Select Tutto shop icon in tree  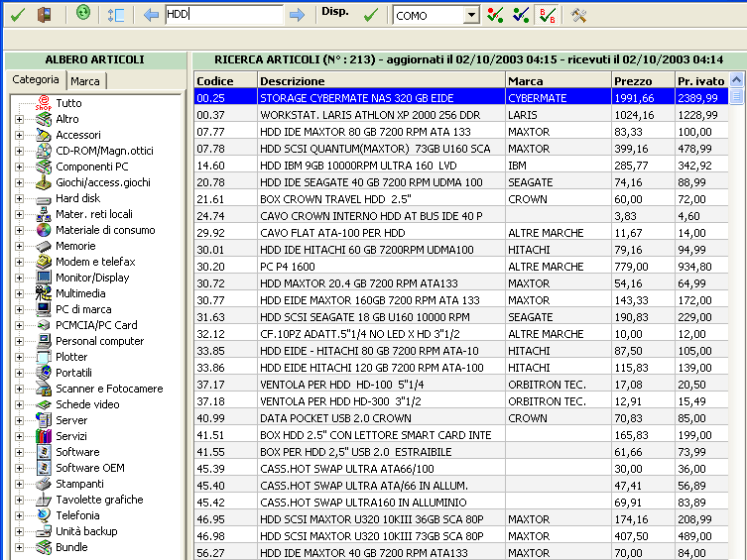click(x=44, y=103)
